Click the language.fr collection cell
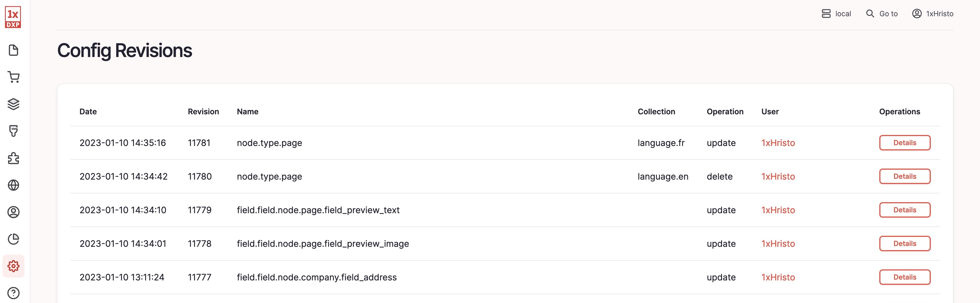The width and height of the screenshot is (980, 303). [x=661, y=143]
